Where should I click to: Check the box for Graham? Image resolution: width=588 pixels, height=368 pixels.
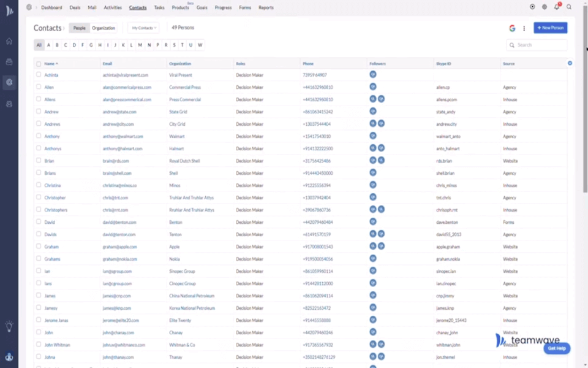click(x=38, y=247)
